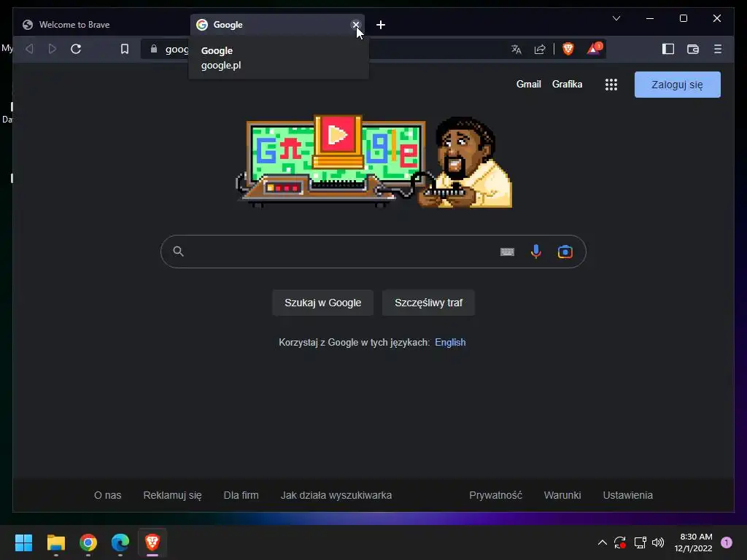The width and height of the screenshot is (747, 560).
Task: Launch Chrome from taskbar
Action: click(x=88, y=542)
